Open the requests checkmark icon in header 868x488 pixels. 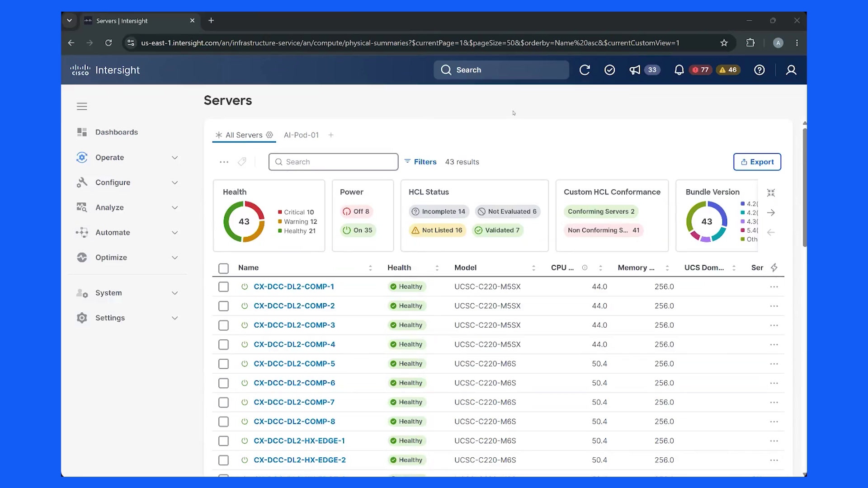609,70
